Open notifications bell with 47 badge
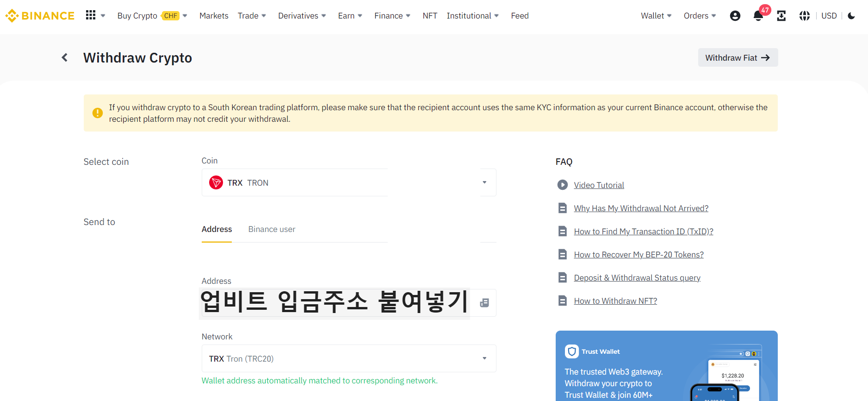Image resolution: width=868 pixels, height=401 pixels. pos(758,16)
